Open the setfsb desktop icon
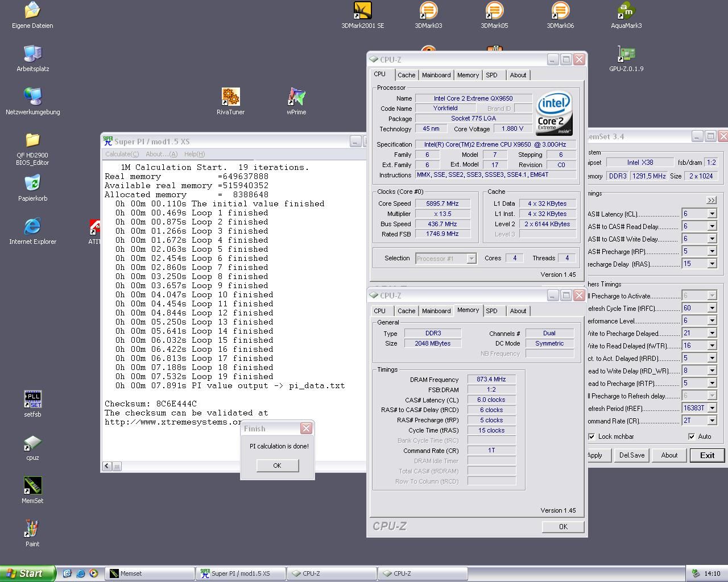The width and height of the screenshot is (728, 582). tap(32, 404)
